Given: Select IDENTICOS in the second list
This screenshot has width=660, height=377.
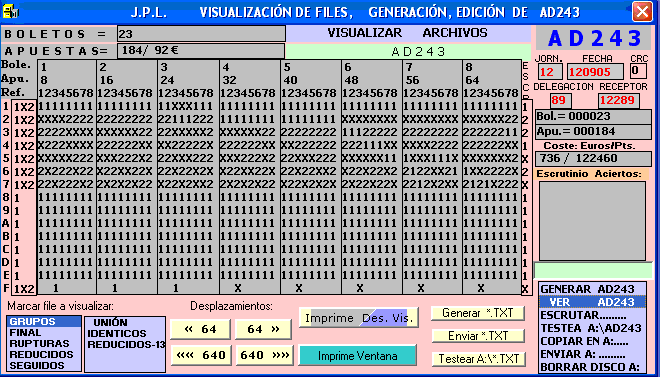Looking at the screenshot, I should [117, 334].
